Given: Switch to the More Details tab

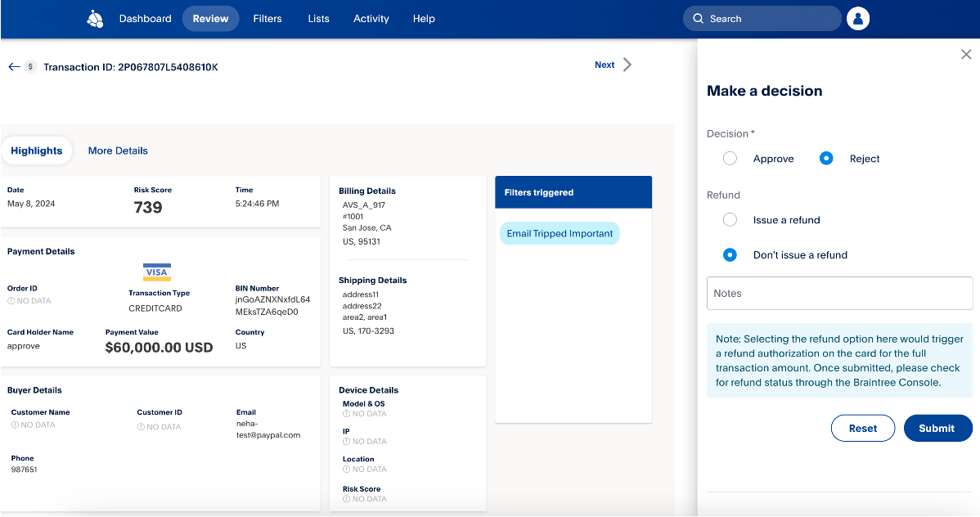Looking at the screenshot, I should (118, 151).
